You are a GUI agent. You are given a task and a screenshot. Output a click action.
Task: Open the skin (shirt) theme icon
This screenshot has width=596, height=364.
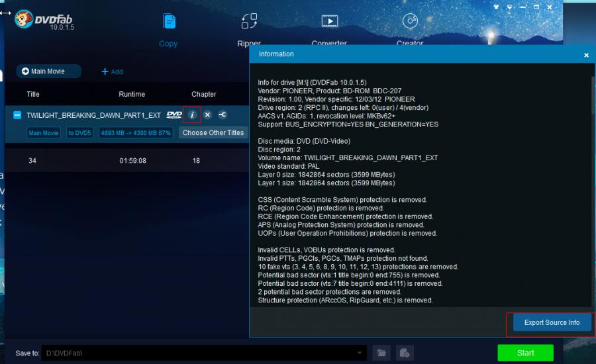(496, 7)
